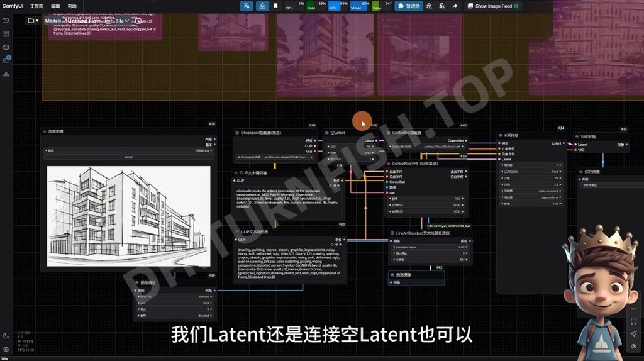Image resolution: width=644 pixels, height=361 pixels.
Task: Collapse the K采样器 node via its title dot
Action: (501, 136)
